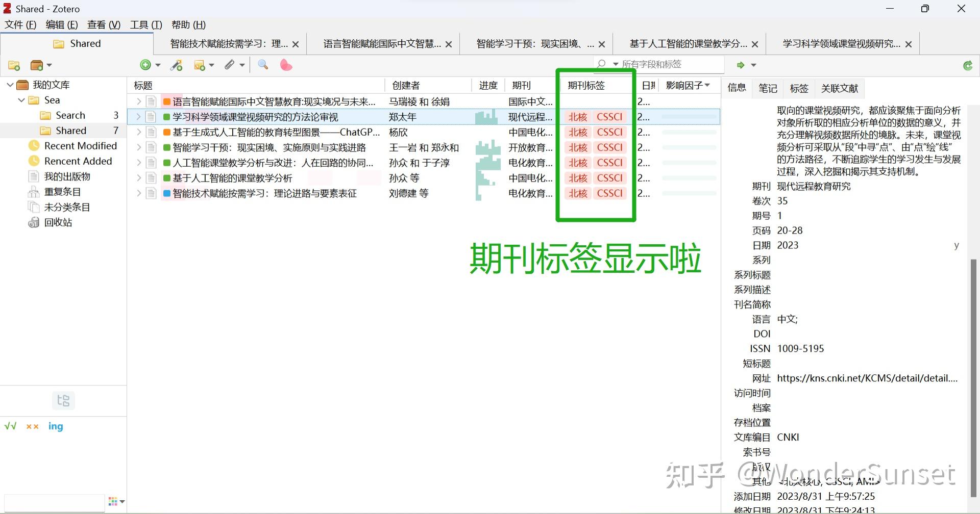Open the 关联文献 pane tab
Viewport: 980px width, 514px height.
840,88
